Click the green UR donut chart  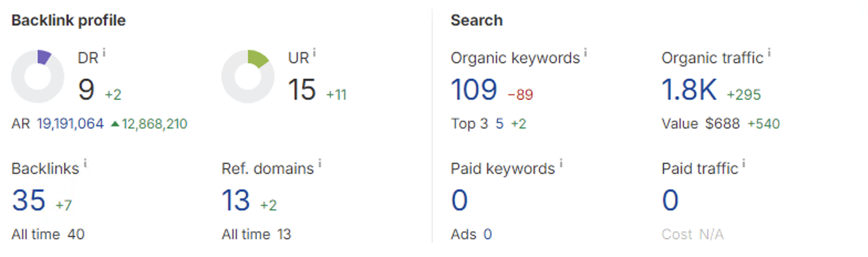point(247,76)
